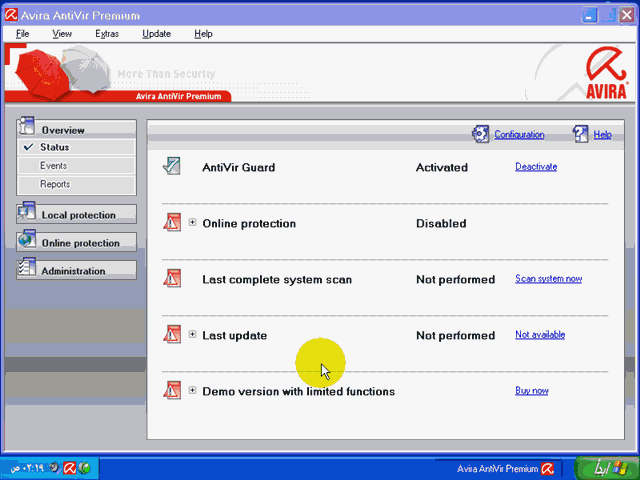Open the Local protection section
Viewport: 640px width, 480px height.
[x=77, y=215]
